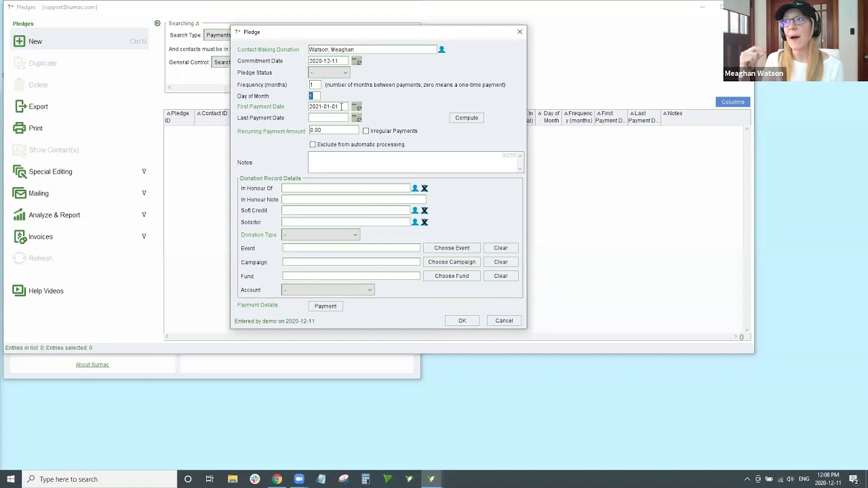Open the calculator app on taskbar
Viewport: 868px width, 488px height.
(x=366, y=479)
